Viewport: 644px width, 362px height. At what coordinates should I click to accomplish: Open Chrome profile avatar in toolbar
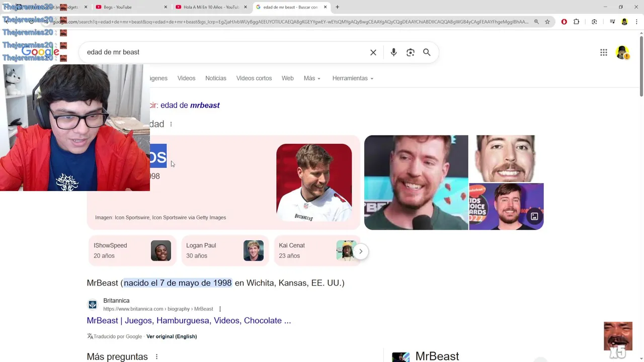[x=624, y=22]
